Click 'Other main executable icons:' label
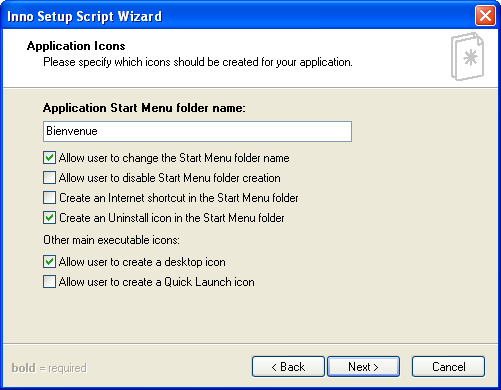Viewport: 501px width, 390px height. [111, 240]
